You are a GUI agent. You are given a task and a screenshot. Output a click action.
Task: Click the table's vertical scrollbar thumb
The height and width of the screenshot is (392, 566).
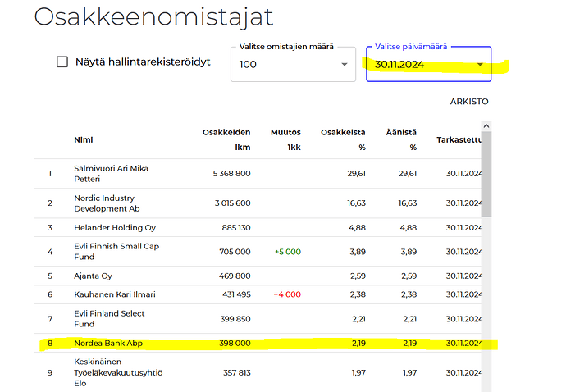(x=486, y=174)
